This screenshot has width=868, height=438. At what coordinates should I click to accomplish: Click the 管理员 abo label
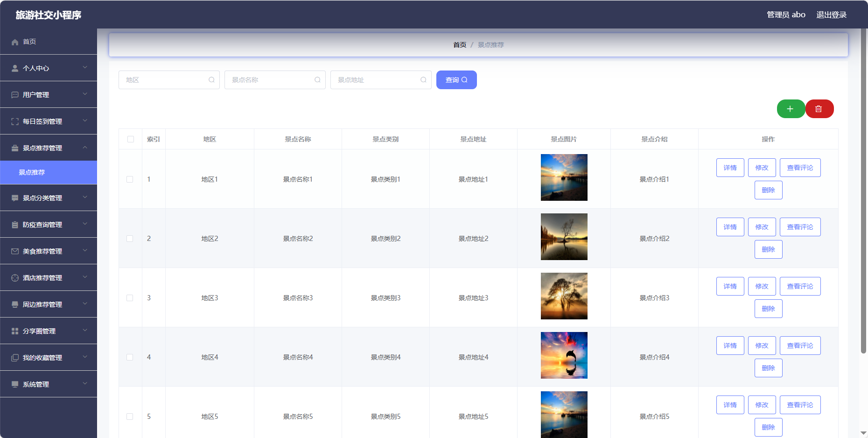pyautogui.click(x=786, y=15)
